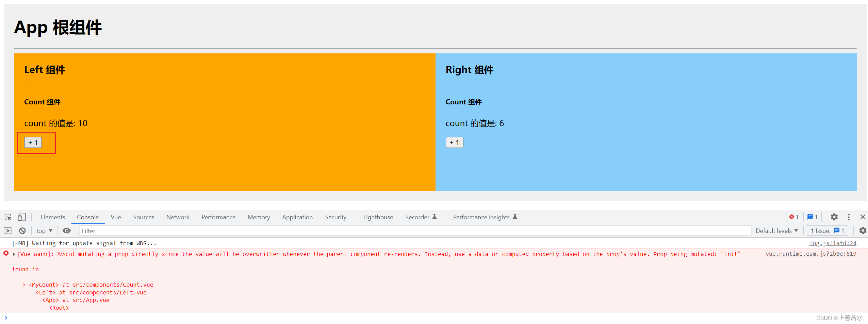
Task: Click the blue message count badge
Action: [x=813, y=217]
